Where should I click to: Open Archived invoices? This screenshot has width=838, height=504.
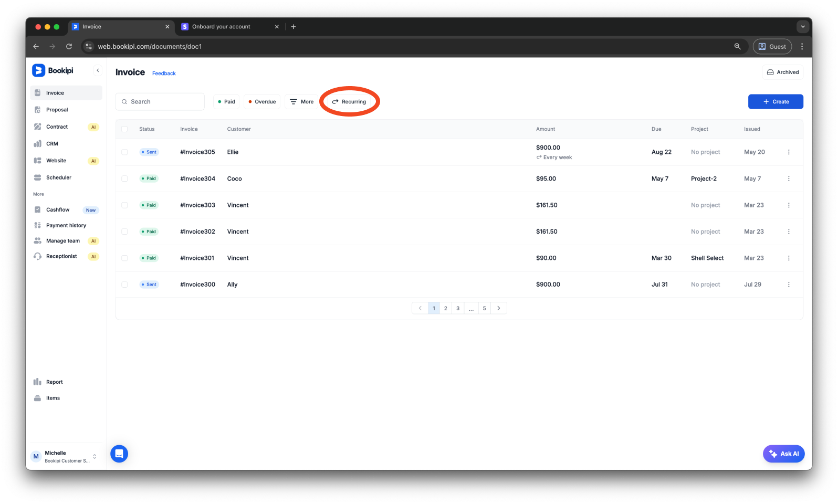(x=783, y=72)
